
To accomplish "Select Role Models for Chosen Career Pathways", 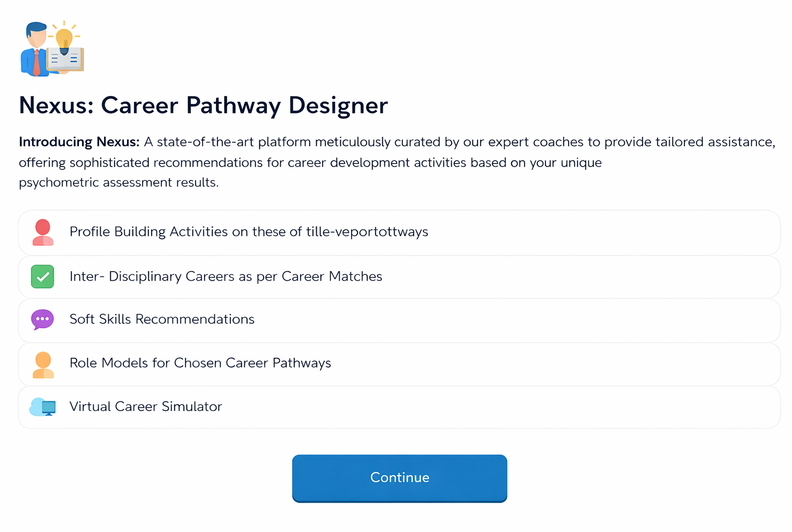I will coord(200,363).
